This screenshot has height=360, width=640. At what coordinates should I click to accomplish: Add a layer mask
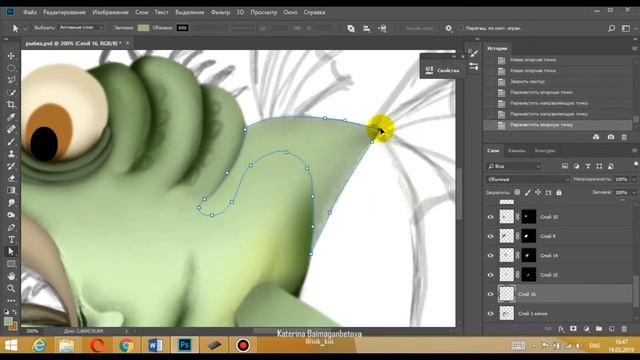pyautogui.click(x=573, y=329)
